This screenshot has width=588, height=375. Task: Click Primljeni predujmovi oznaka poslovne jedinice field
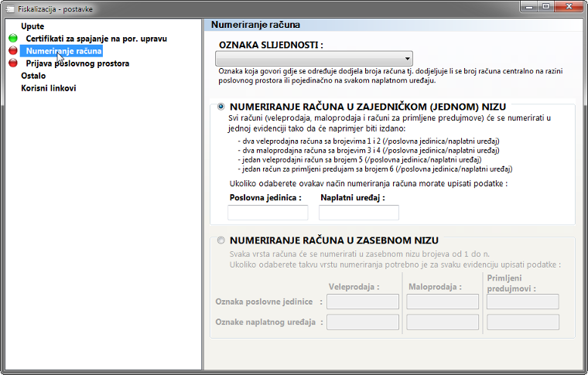tap(523, 302)
